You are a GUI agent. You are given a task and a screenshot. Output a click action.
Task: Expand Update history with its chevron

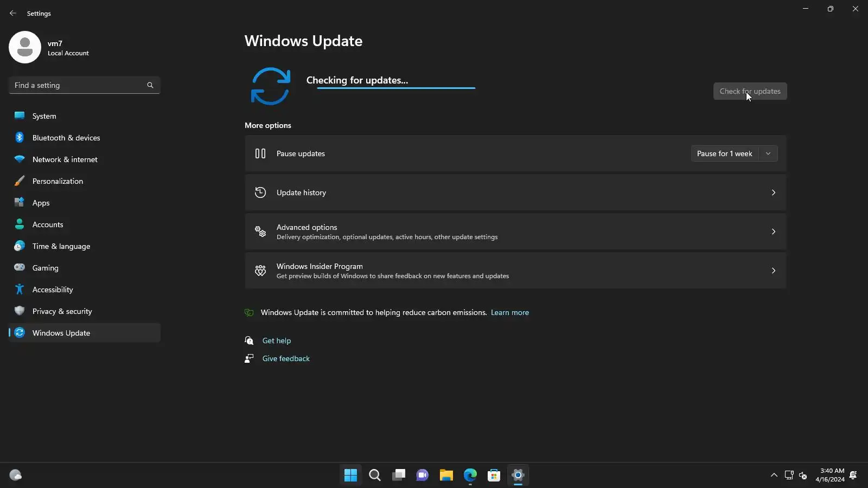click(x=774, y=192)
